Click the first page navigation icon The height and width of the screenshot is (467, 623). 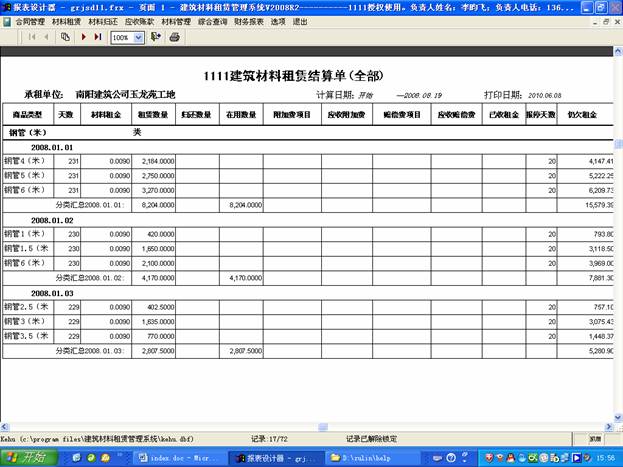tap(31, 36)
